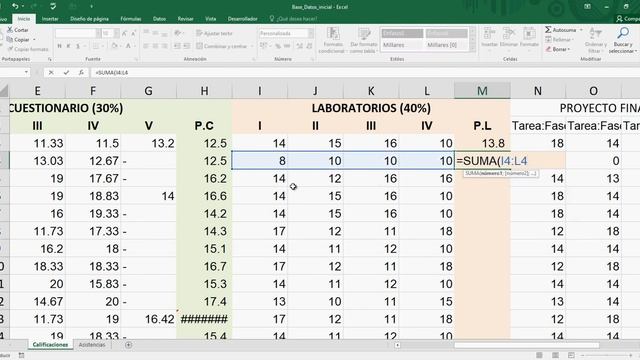640x360 pixels.
Task: Open the Fórmulas ribbon tab
Action: (x=131, y=19)
